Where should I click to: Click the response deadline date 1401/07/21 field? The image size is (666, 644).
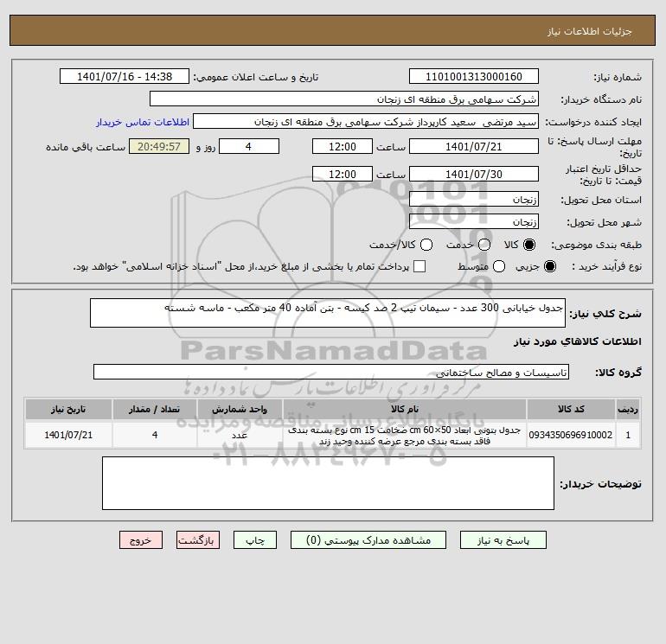click(x=474, y=146)
